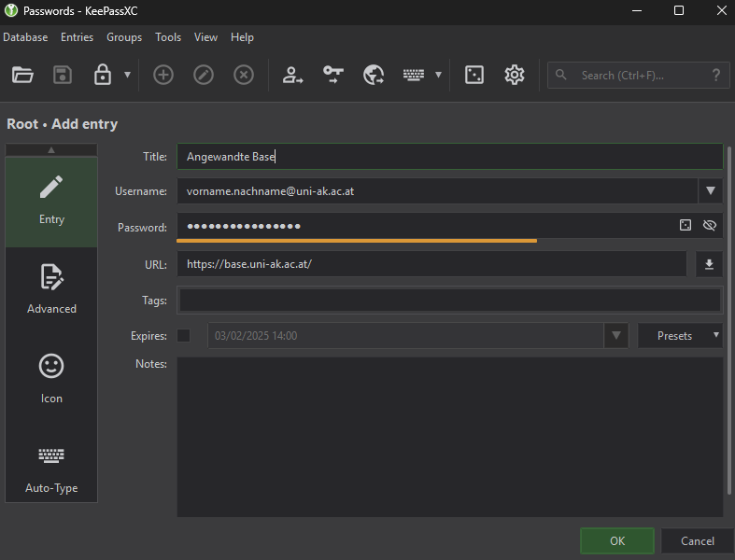735x560 pixels.
Task: Open the Presets dropdown
Action: [680, 335]
